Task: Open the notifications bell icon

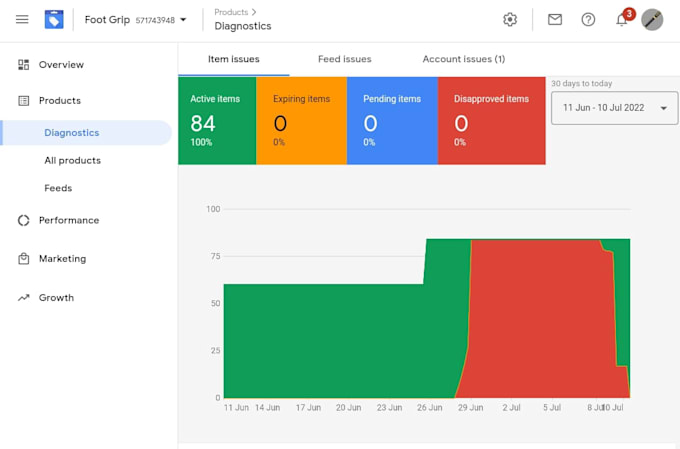Action: pos(622,20)
